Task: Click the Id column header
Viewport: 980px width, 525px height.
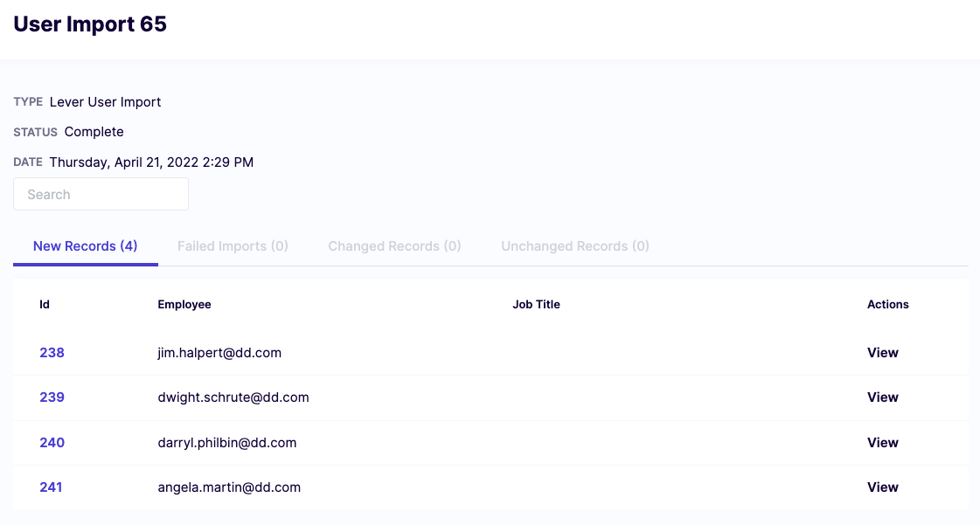Action: click(45, 305)
